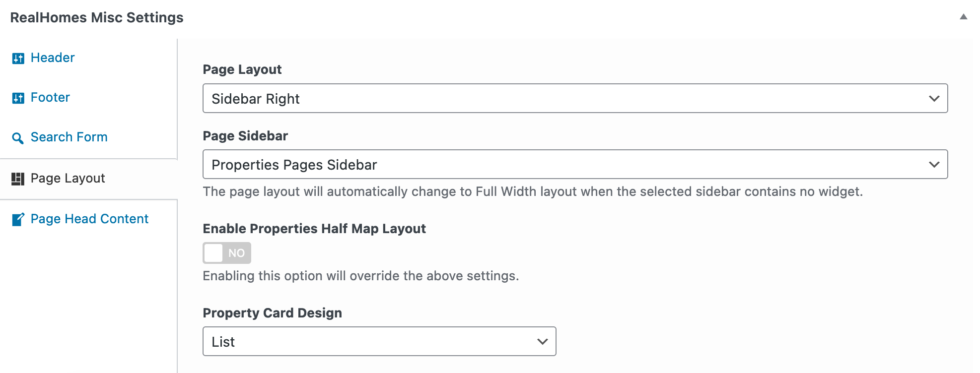Click the Footer tab sliders icon
Viewport: 980px width, 373px height.
click(x=18, y=98)
